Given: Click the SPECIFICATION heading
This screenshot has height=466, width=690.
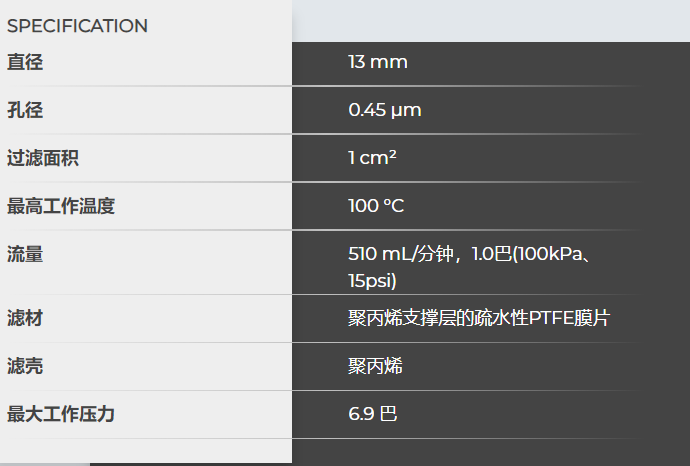Looking at the screenshot, I should tap(77, 26).
